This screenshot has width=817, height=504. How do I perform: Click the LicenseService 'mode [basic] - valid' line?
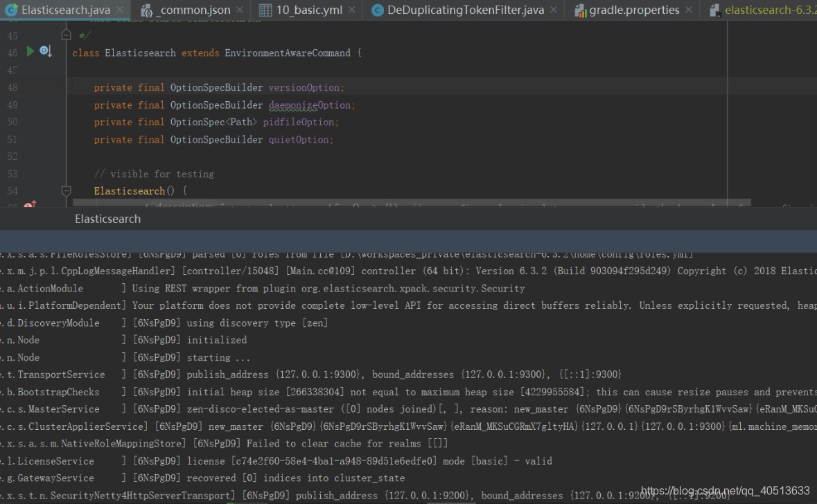pos(276,461)
